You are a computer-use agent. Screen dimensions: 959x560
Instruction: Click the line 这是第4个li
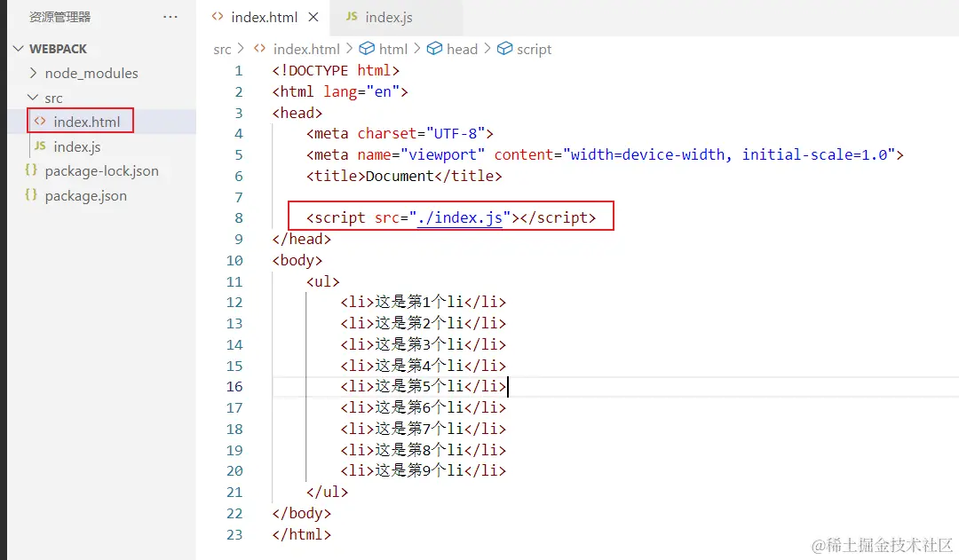(x=424, y=366)
